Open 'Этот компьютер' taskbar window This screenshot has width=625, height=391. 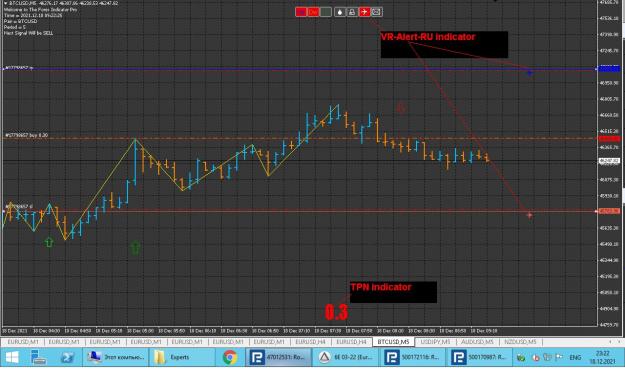[x=116, y=357]
